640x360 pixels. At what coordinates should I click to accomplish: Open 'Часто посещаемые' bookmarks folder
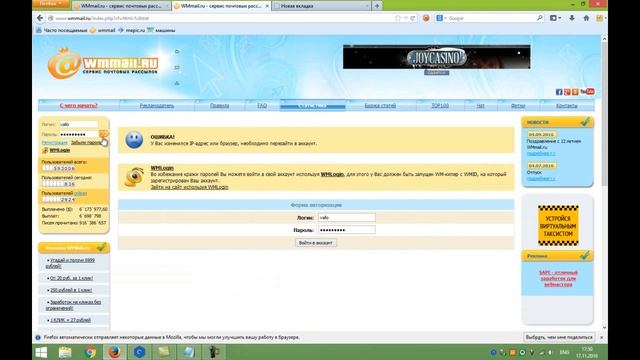click(62, 30)
